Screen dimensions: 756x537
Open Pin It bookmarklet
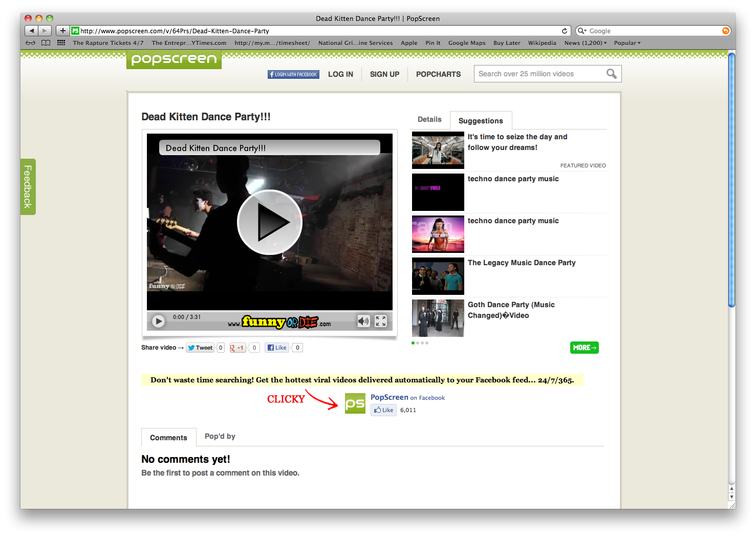[433, 43]
